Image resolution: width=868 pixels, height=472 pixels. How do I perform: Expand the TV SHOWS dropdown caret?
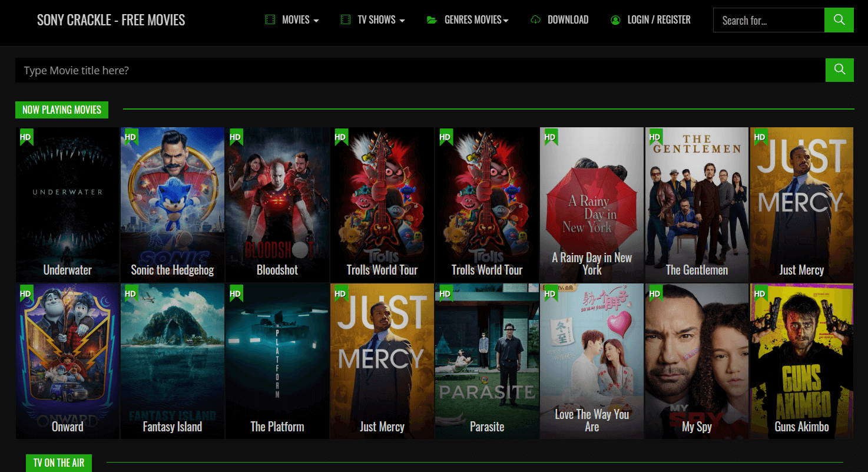click(x=402, y=21)
